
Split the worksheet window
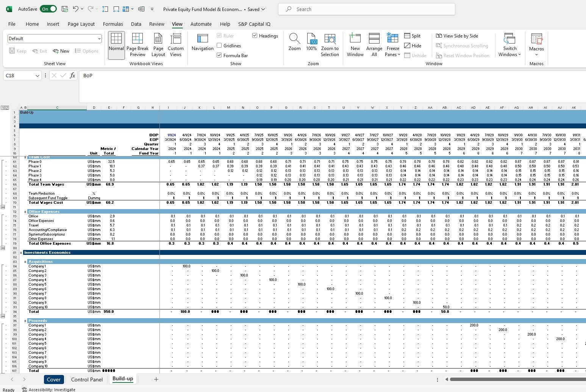(x=413, y=36)
